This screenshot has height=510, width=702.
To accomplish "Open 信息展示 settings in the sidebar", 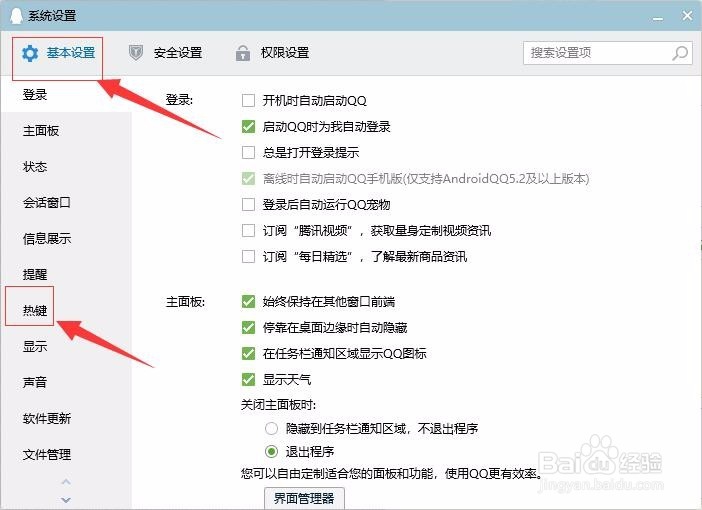I will [x=47, y=239].
